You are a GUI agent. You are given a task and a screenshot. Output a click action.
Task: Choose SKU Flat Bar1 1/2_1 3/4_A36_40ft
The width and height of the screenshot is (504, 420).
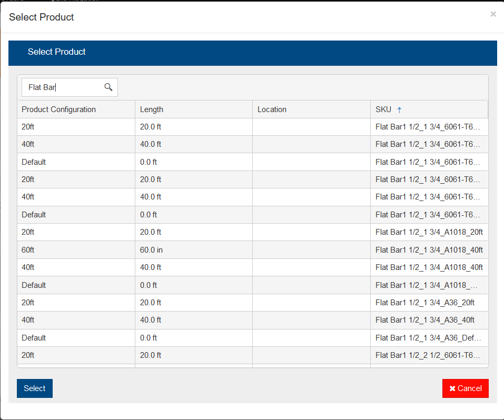[424, 320]
